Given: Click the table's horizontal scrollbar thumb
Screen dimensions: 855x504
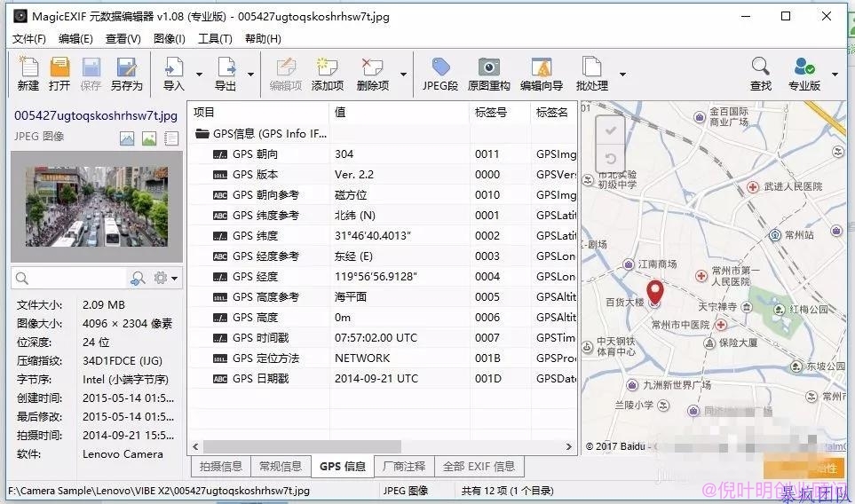Looking at the screenshot, I should point(302,447).
